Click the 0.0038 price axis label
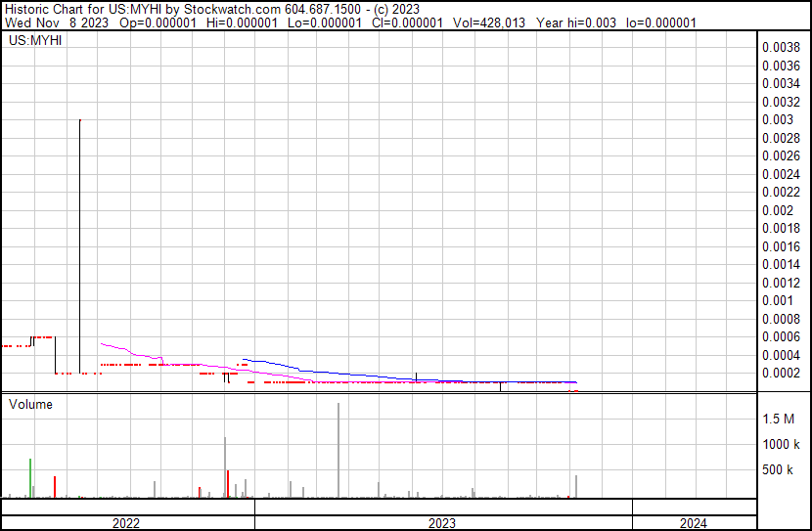812x531 pixels. [781, 47]
